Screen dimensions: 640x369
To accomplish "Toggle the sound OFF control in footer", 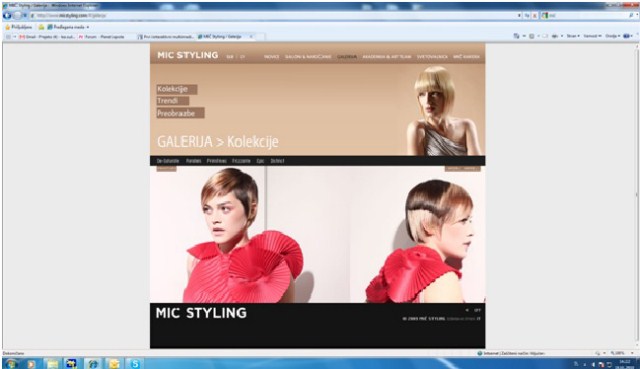I will click(477, 310).
